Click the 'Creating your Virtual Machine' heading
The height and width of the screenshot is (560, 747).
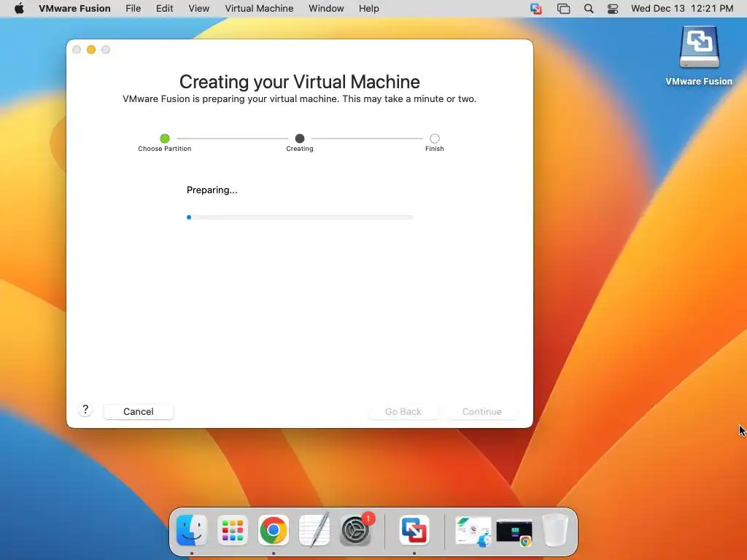300,82
